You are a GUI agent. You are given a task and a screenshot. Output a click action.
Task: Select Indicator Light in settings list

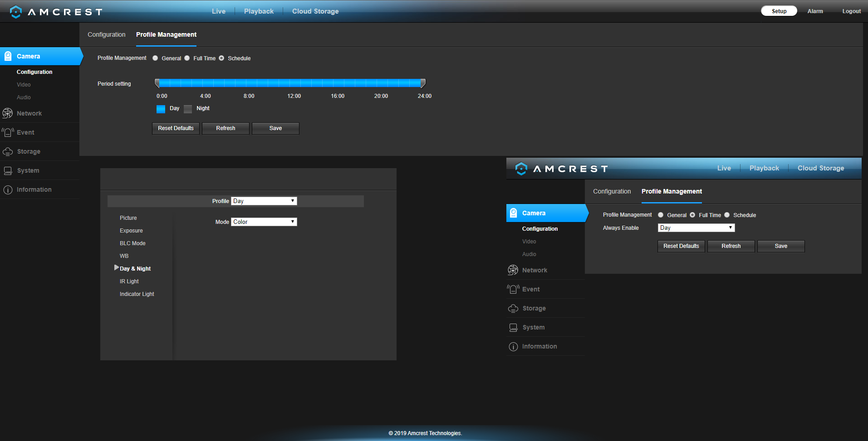[137, 294]
